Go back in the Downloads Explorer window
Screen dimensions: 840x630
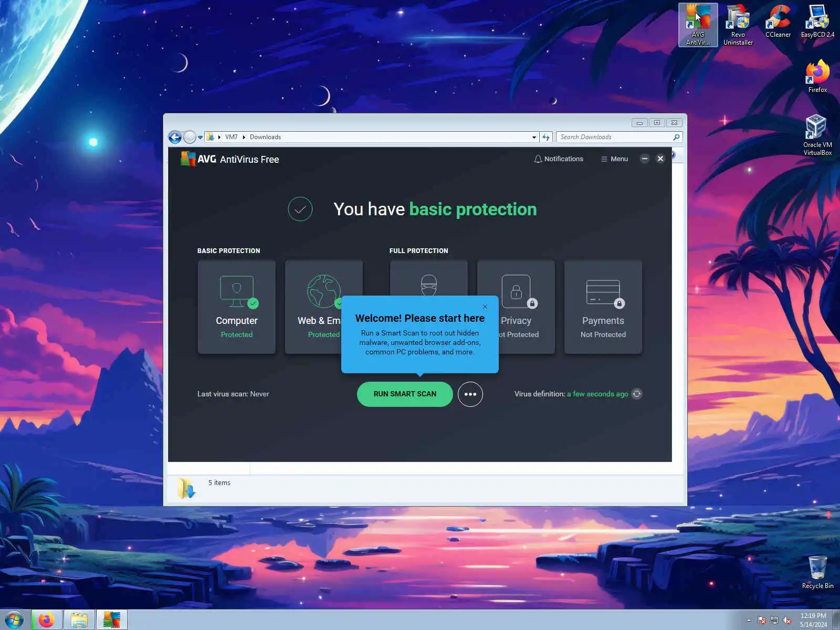point(175,137)
